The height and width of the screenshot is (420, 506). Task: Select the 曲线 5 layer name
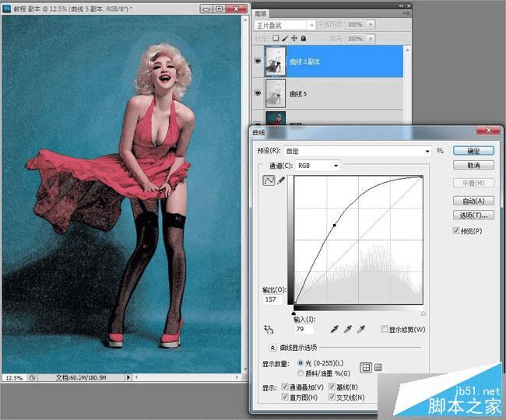coord(298,94)
